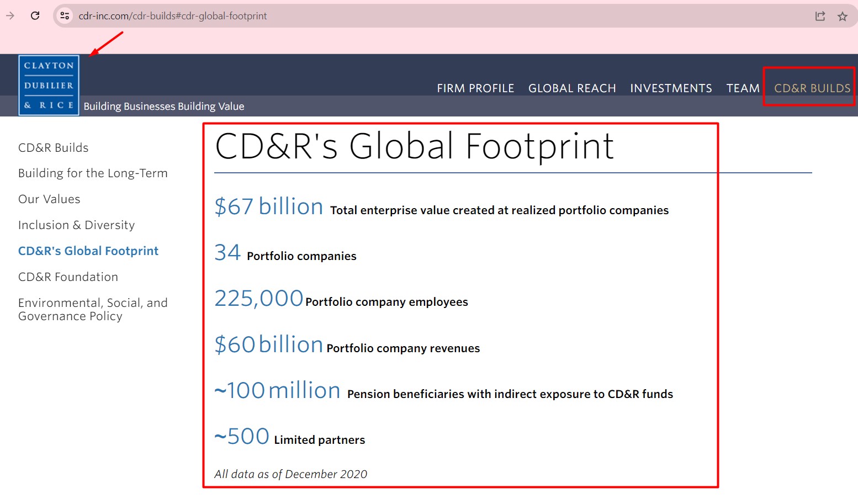Bookmark this page with star icon
The width and height of the screenshot is (858, 504).
pyautogui.click(x=843, y=16)
